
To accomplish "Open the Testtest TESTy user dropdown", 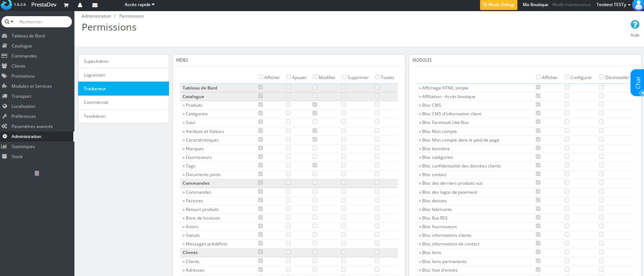I will pos(613,5).
